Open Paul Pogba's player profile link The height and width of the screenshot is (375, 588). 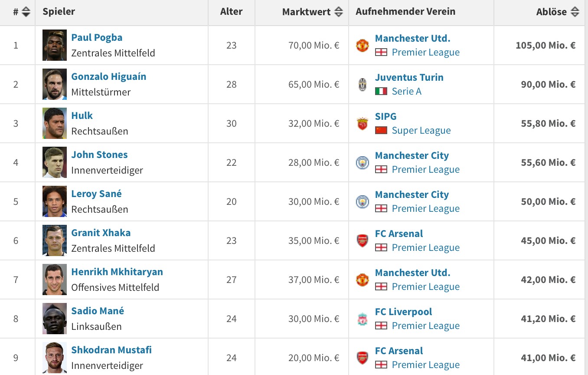(x=97, y=38)
